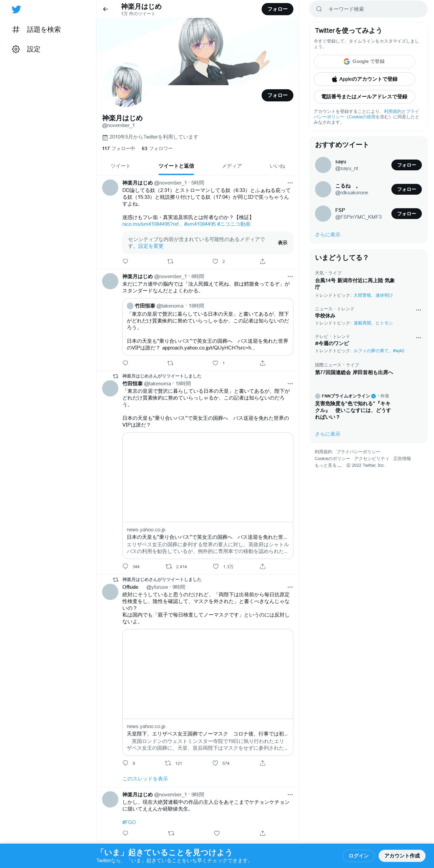The height and width of the screenshot is (868, 434).
Task: Share the 8時間 quote tweet
Action: (263, 363)
